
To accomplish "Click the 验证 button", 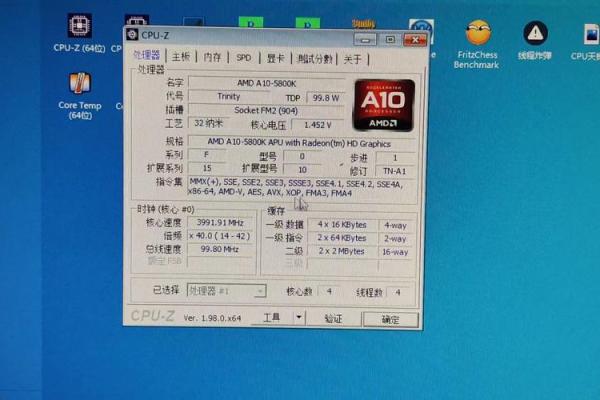I will (333, 318).
